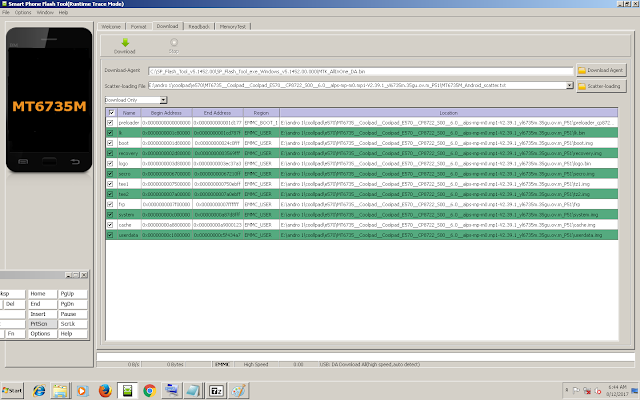
Task: Click Home key in On-Screen Keyboard window
Action: point(42,294)
